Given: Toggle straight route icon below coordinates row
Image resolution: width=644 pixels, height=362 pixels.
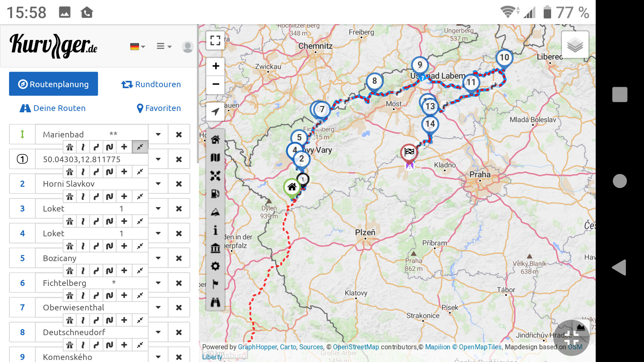Looking at the screenshot, I should (83, 172).
